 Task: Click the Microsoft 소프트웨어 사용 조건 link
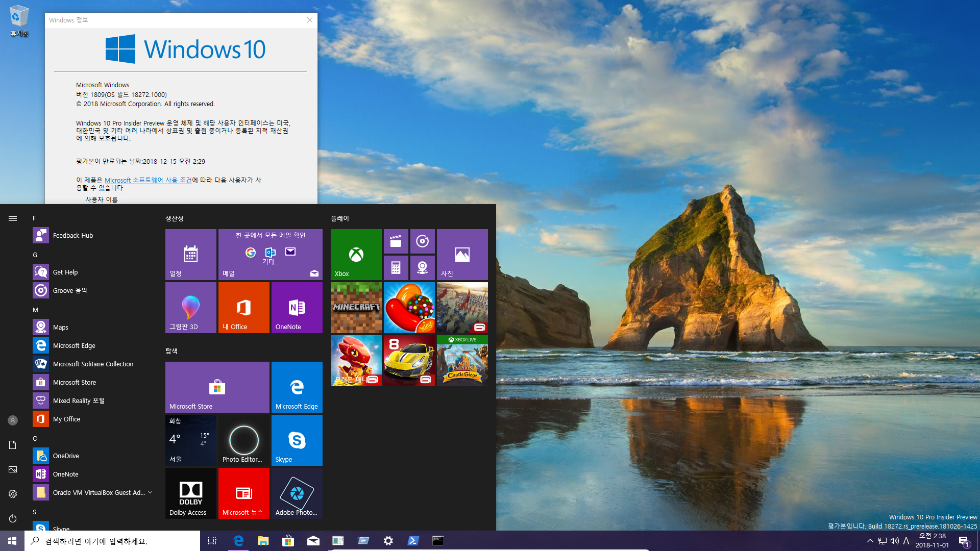pyautogui.click(x=148, y=180)
